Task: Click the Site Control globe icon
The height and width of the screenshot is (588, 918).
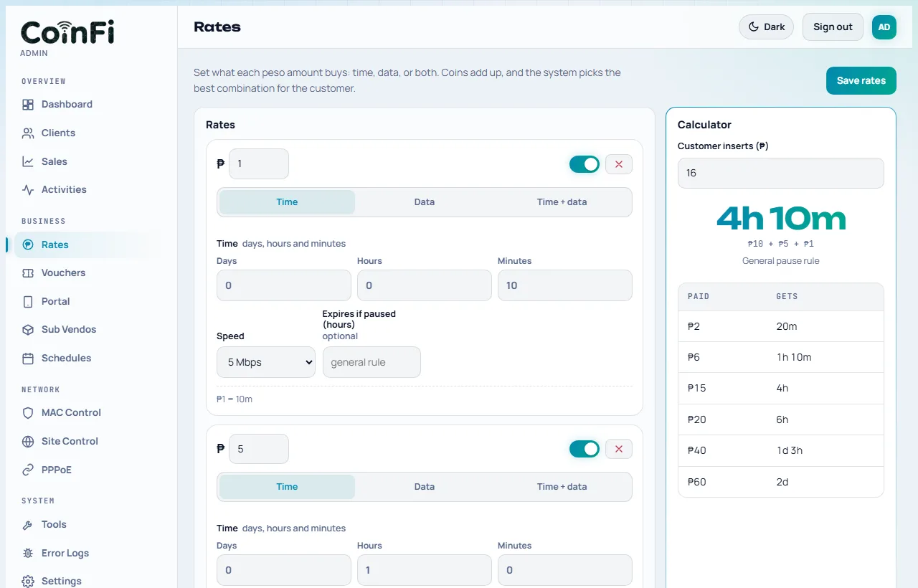Action: pyautogui.click(x=28, y=442)
